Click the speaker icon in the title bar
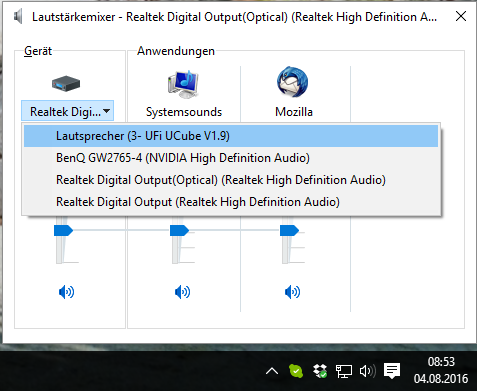 pos(18,16)
